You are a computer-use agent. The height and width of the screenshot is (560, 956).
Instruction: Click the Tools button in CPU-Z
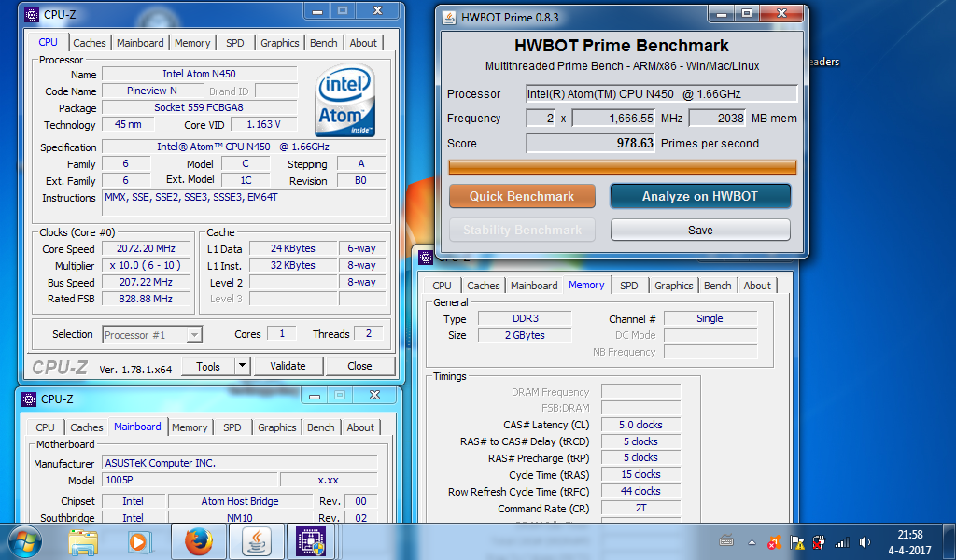click(x=208, y=366)
